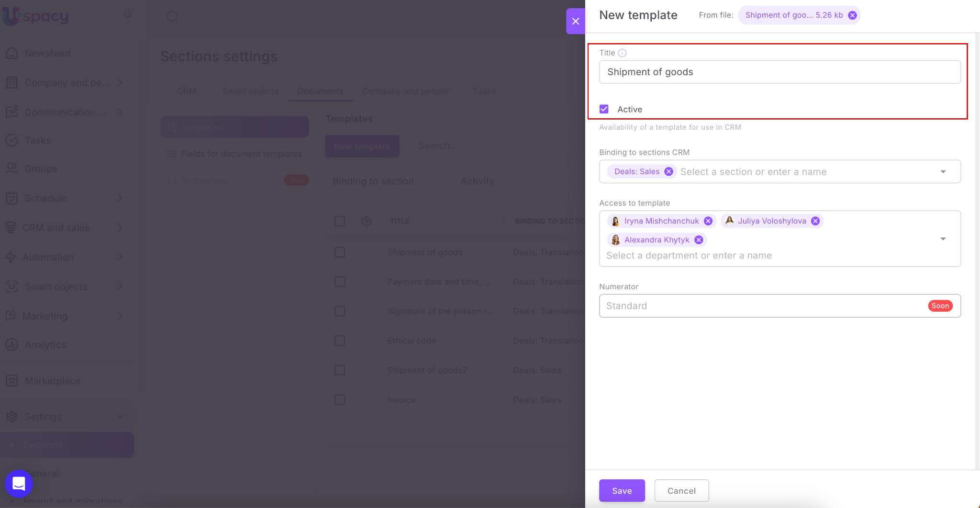Expand the Binding to sections CRM dropdown
980x508 pixels.
tap(943, 172)
